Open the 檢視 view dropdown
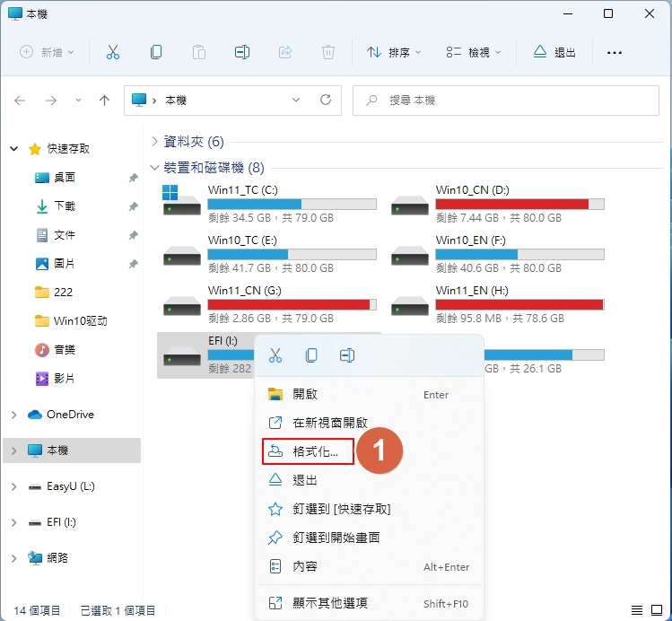672x621 pixels. click(474, 53)
